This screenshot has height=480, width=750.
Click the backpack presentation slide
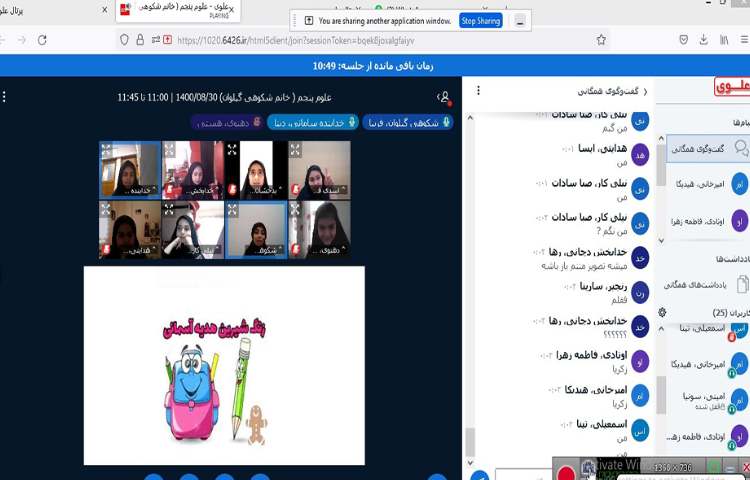224,365
